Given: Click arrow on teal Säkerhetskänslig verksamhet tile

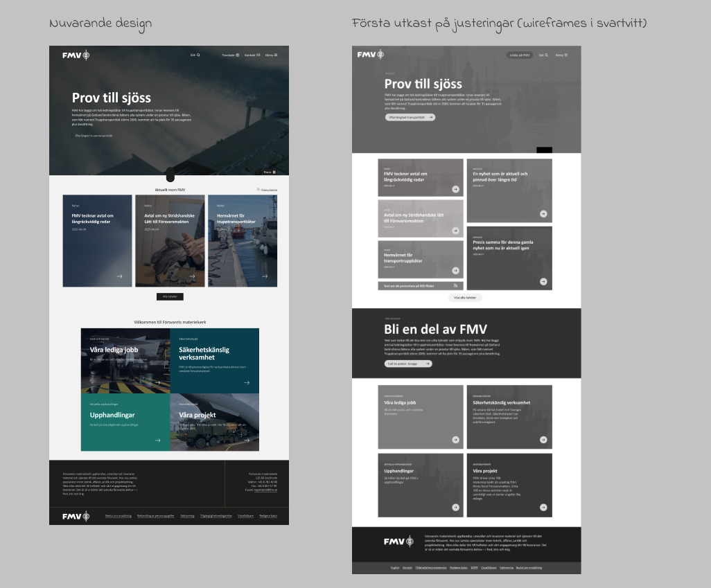Looking at the screenshot, I should tap(247, 382).
